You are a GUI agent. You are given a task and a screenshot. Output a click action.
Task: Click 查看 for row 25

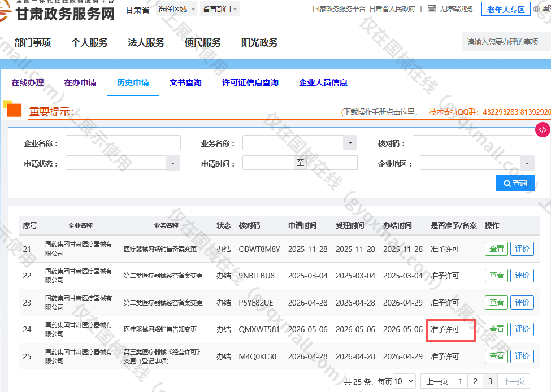tap(496, 356)
